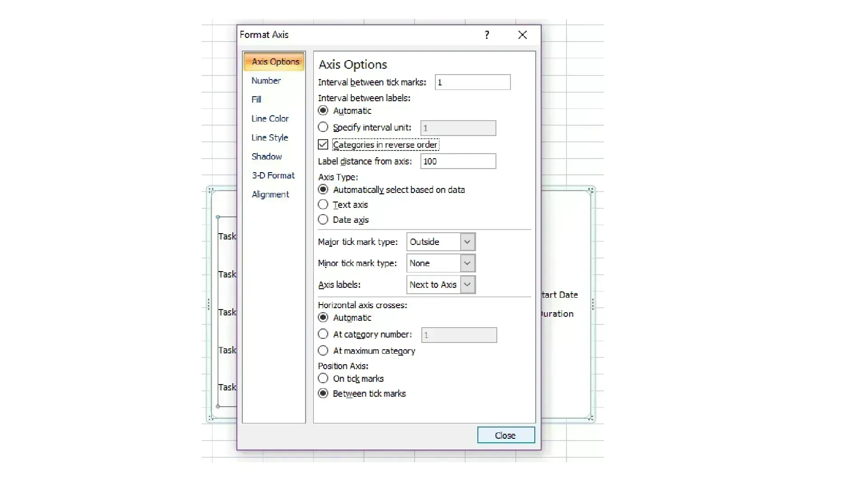The image size is (868, 488).
Task: Switch to the Number tab
Action: pyautogui.click(x=266, y=80)
